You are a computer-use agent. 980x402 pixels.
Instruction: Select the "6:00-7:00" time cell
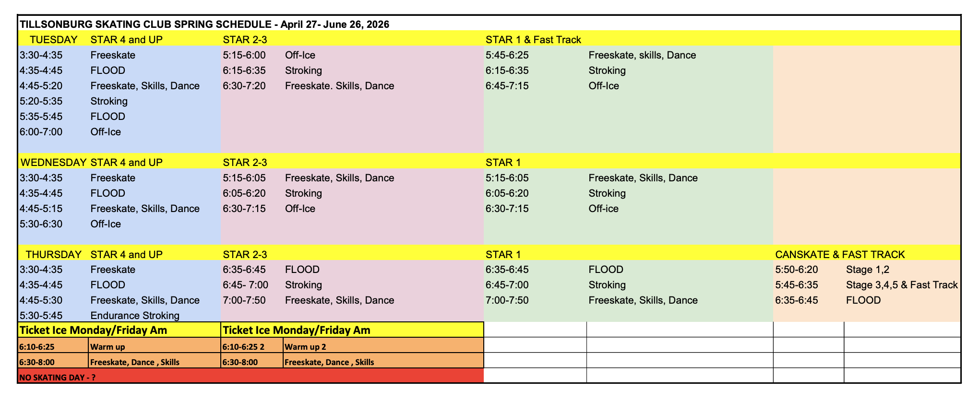[x=41, y=132]
